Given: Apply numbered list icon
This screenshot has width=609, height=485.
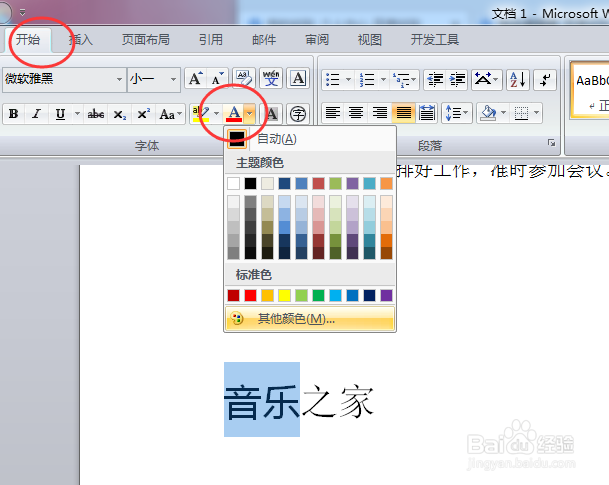Looking at the screenshot, I should (x=367, y=80).
